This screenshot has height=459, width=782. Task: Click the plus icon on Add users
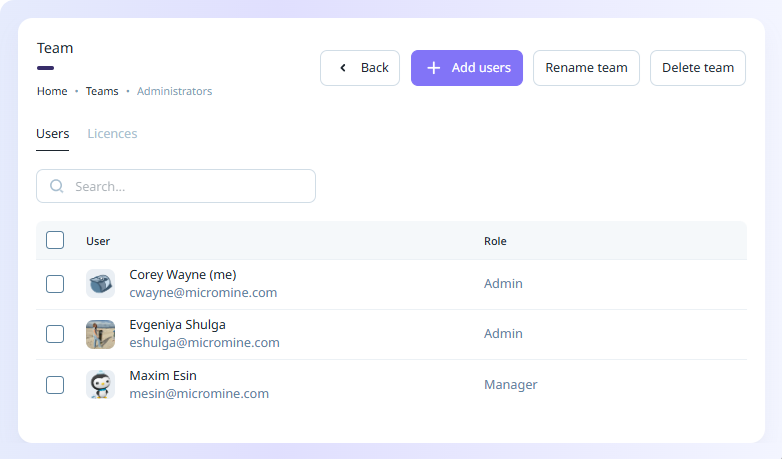tap(433, 68)
